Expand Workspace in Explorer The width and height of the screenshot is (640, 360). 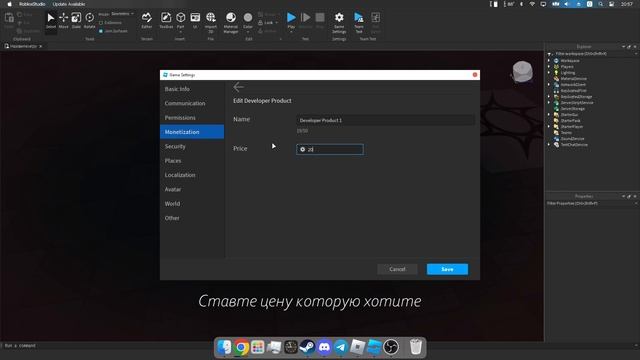[x=549, y=60]
